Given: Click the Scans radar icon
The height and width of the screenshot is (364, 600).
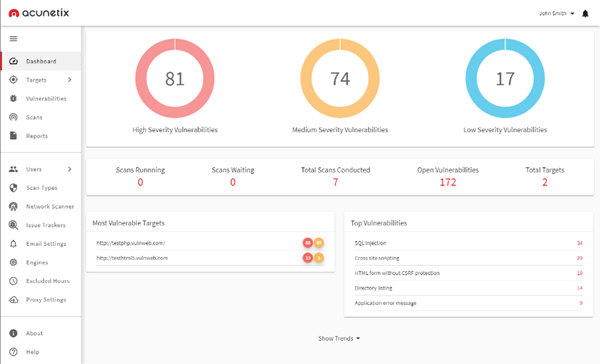Looking at the screenshot, I should tap(13, 117).
